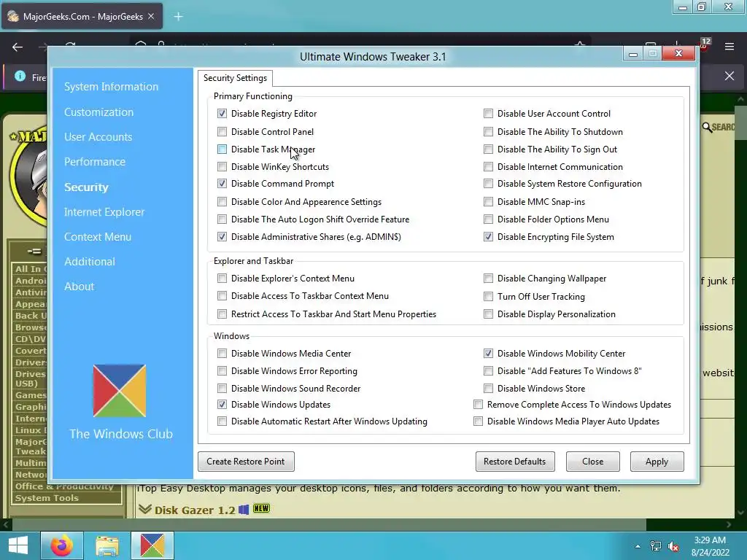The height and width of the screenshot is (560, 747).
Task: Check Disable Changing Wallpaper
Action: (488, 278)
